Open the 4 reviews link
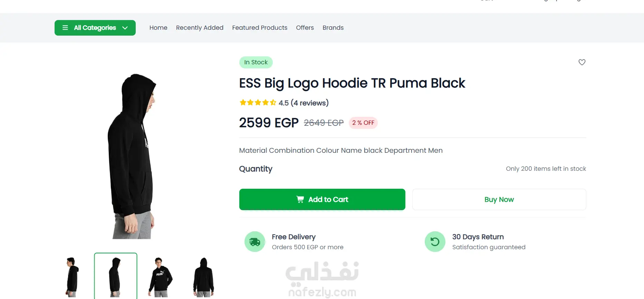The width and height of the screenshot is (644, 299). pos(310,103)
